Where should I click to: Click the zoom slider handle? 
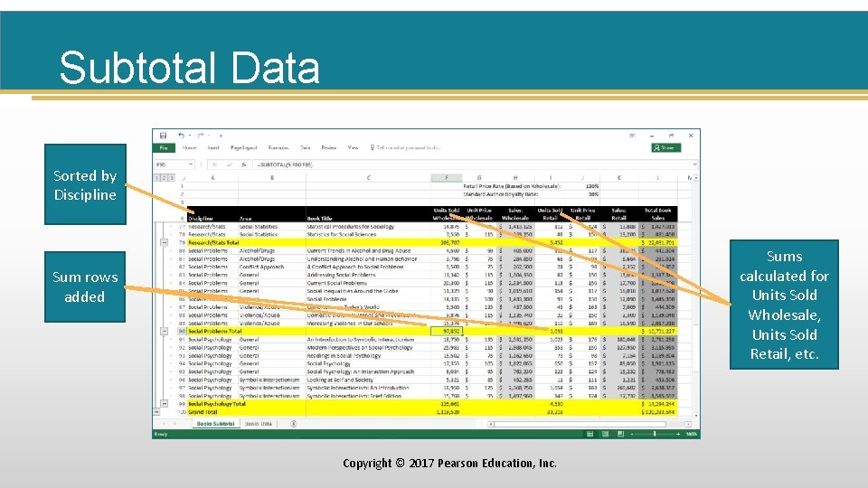pyautogui.click(x=655, y=434)
